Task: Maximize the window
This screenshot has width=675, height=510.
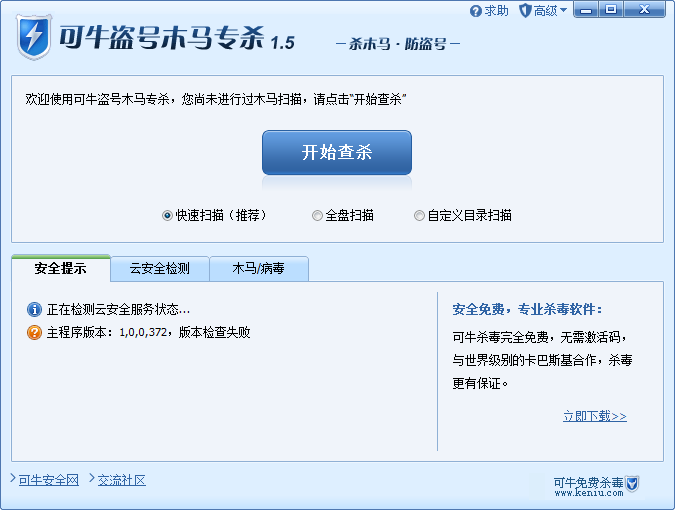Action: click(611, 9)
